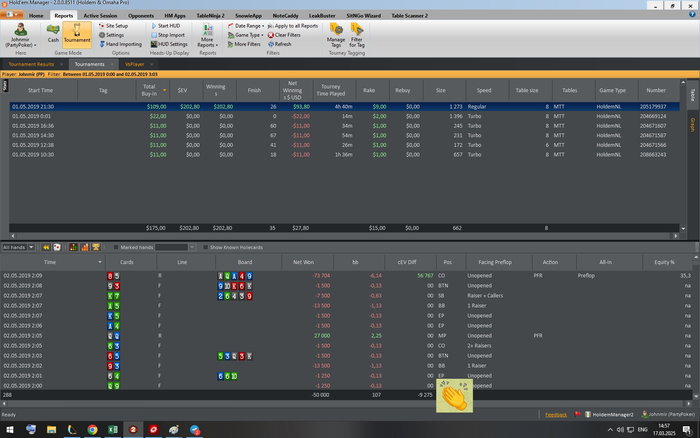700x438 pixels.
Task: Open the LeakBuster tab
Action: 322,16
